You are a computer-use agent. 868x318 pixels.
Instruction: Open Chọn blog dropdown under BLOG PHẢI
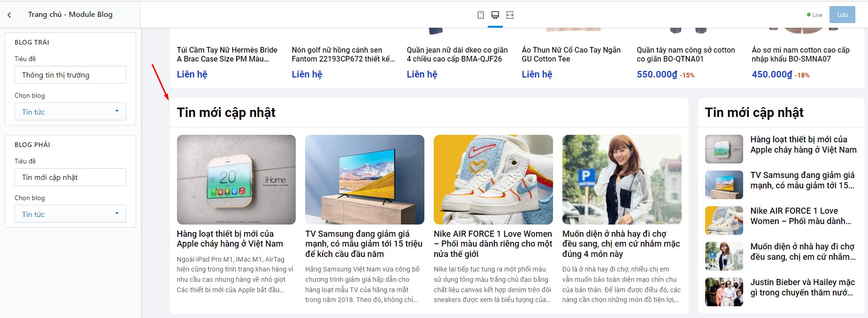tap(70, 214)
